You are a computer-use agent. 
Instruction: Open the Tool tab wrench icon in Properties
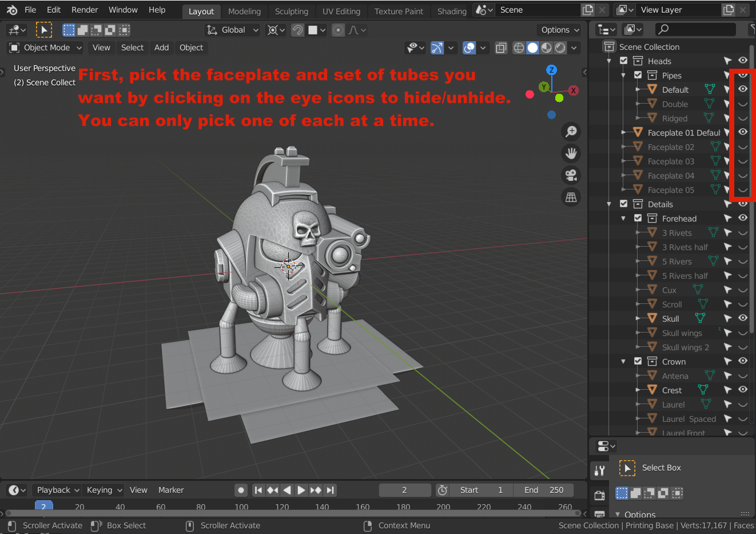[x=599, y=470]
